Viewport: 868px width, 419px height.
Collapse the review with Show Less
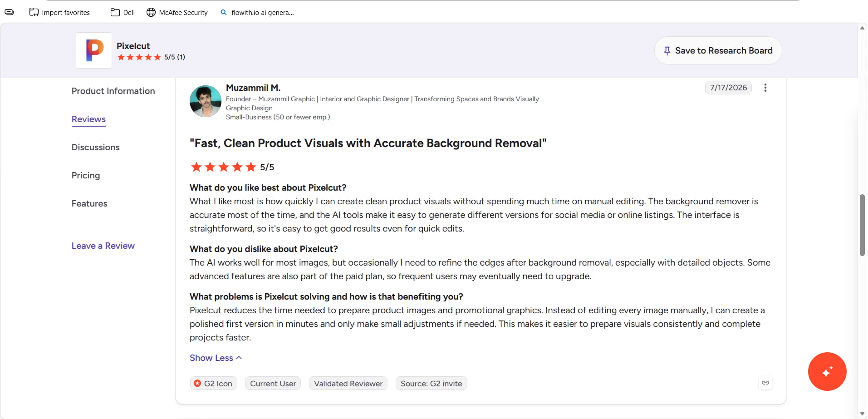tap(216, 358)
